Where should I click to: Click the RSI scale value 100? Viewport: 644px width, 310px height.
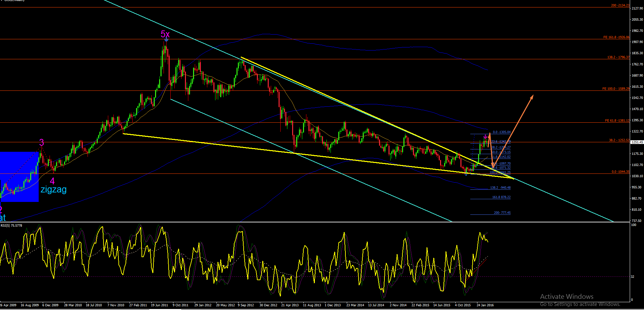[633, 225]
